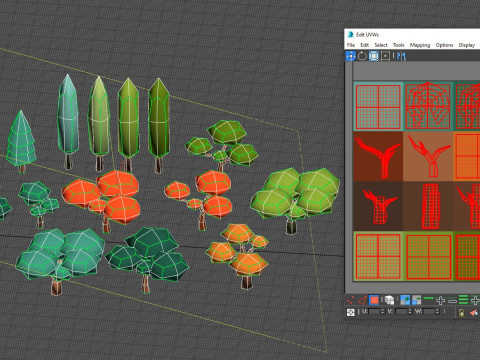The image size is (480, 360).
Task: Click the red filter icon beside padlock
Action: click(x=473, y=313)
